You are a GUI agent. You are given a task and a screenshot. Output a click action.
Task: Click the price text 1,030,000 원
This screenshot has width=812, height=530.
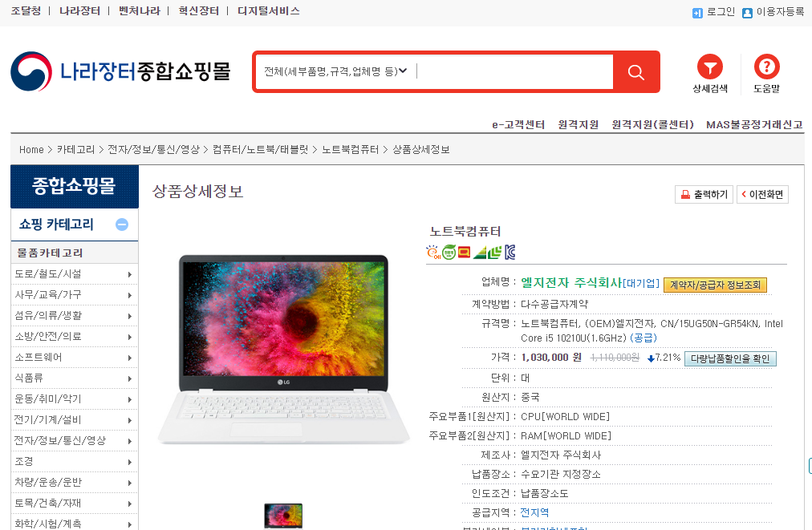coord(551,358)
